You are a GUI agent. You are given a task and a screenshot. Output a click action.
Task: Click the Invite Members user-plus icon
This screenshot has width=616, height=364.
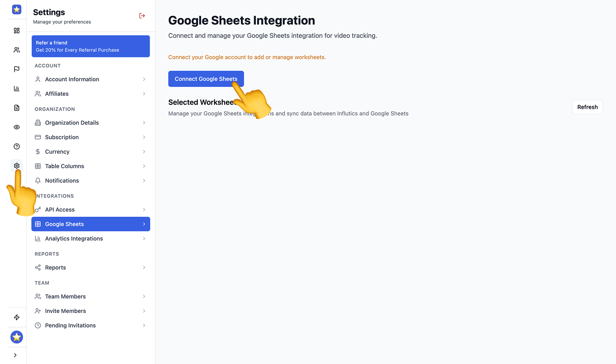pyautogui.click(x=38, y=311)
